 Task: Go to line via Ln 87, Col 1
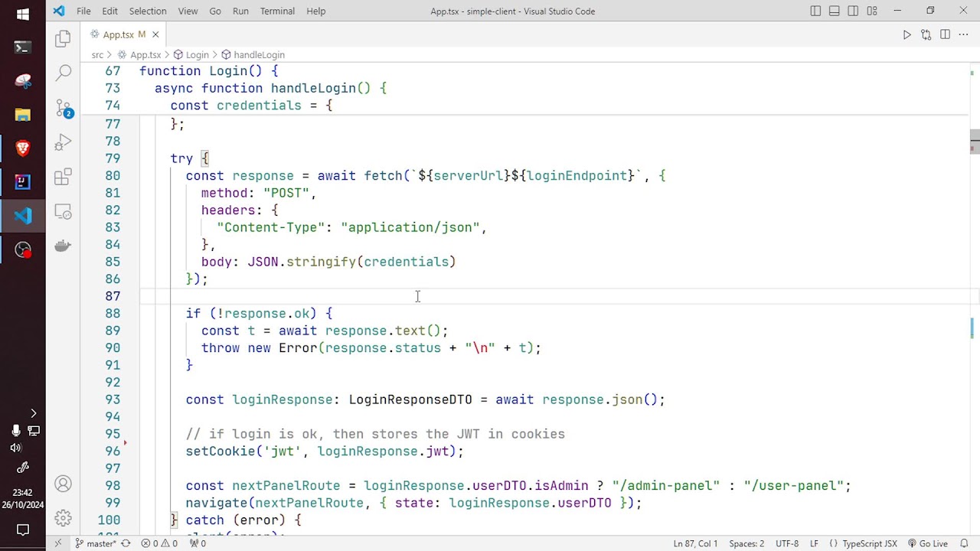coord(695,543)
